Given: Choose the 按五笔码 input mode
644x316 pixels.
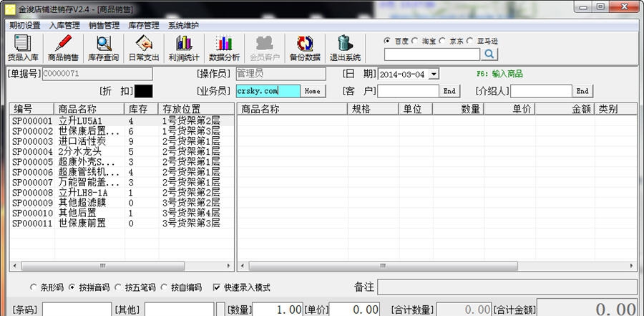Looking at the screenshot, I should [x=118, y=287].
